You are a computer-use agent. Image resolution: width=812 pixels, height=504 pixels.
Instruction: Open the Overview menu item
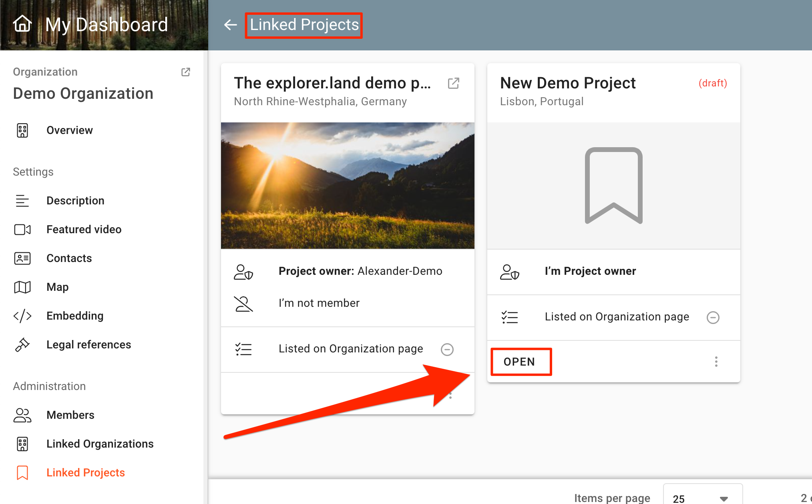pos(69,130)
